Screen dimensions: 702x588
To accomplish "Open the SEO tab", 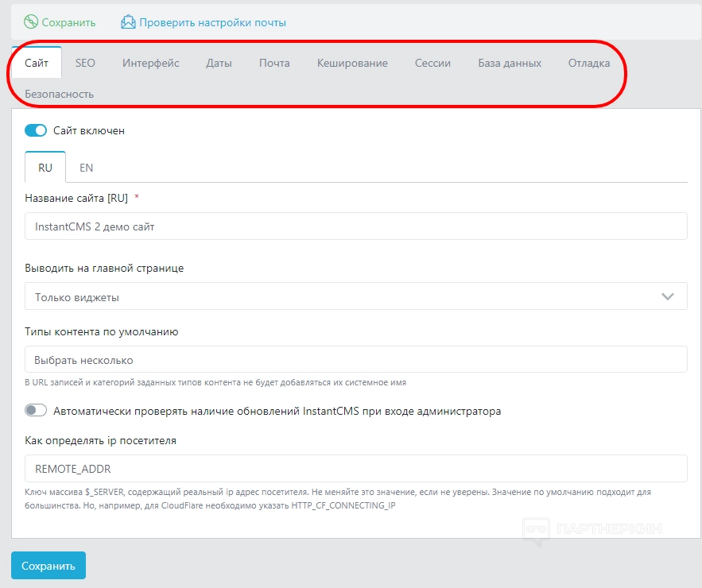I will click(85, 63).
